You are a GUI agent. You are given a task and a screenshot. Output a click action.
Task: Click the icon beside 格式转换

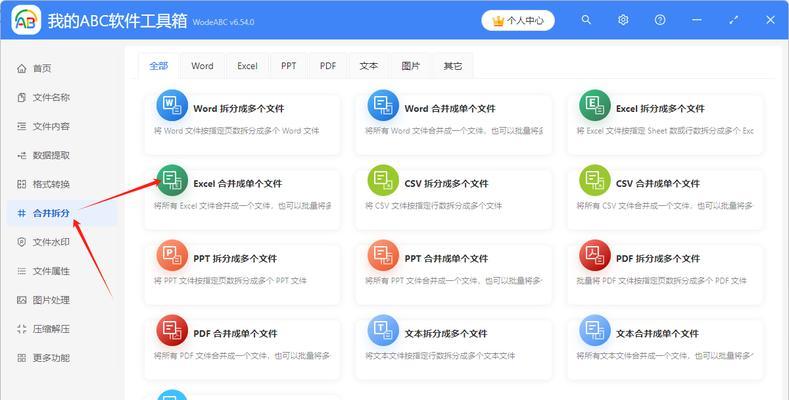(x=22, y=184)
